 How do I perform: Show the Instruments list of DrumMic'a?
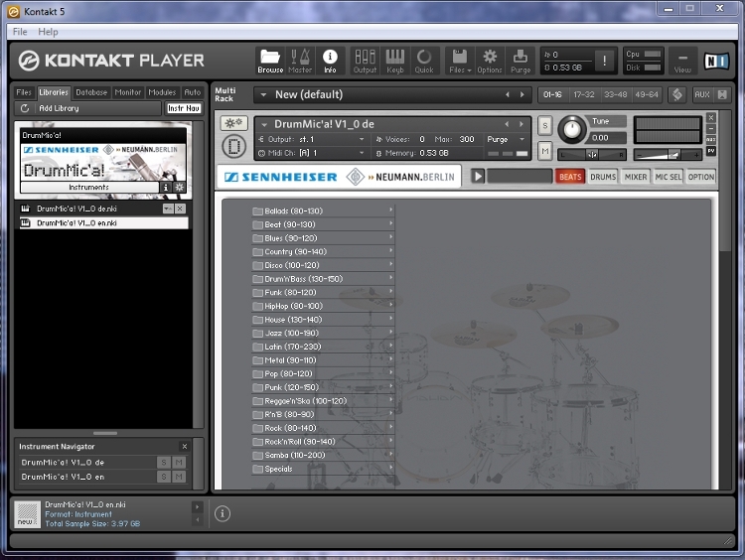pyautogui.click(x=89, y=187)
